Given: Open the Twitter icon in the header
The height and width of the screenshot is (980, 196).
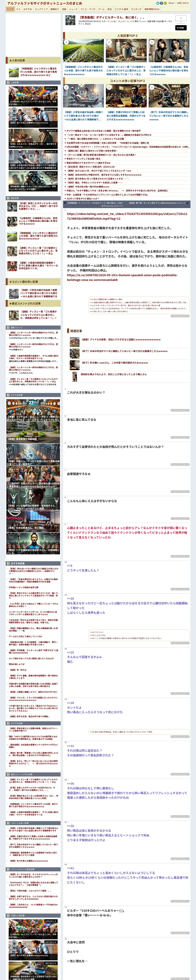Looking at the screenshot, I should (158, 3).
